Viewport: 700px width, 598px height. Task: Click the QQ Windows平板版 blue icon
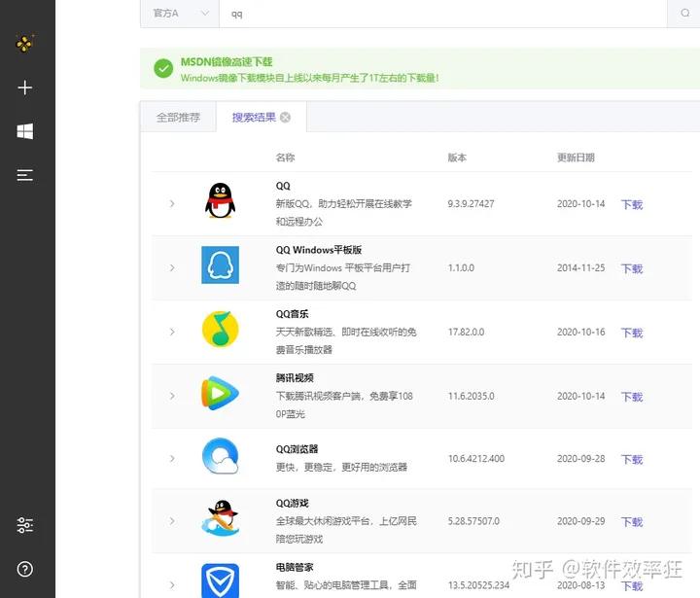220,264
